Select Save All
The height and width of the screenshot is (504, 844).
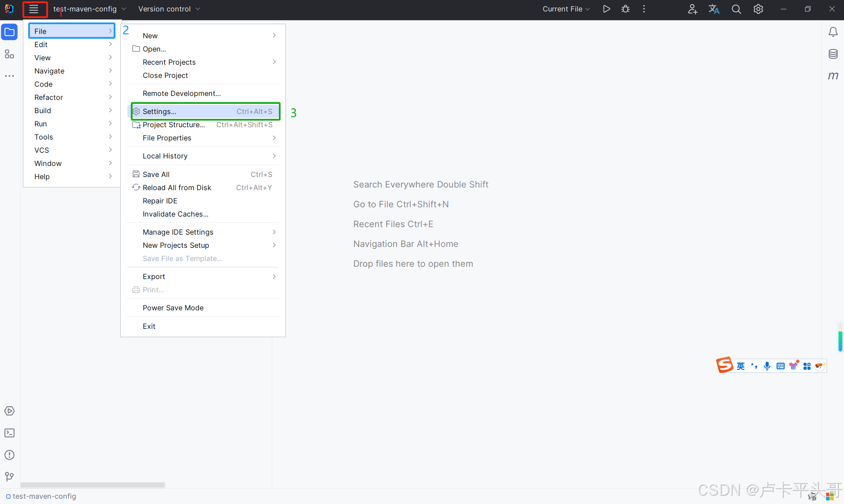coord(203,174)
